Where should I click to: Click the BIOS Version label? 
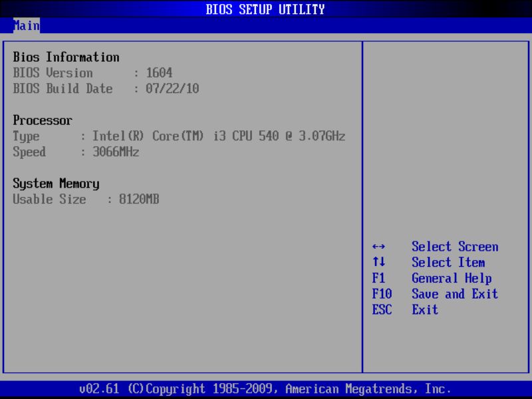click(x=53, y=73)
